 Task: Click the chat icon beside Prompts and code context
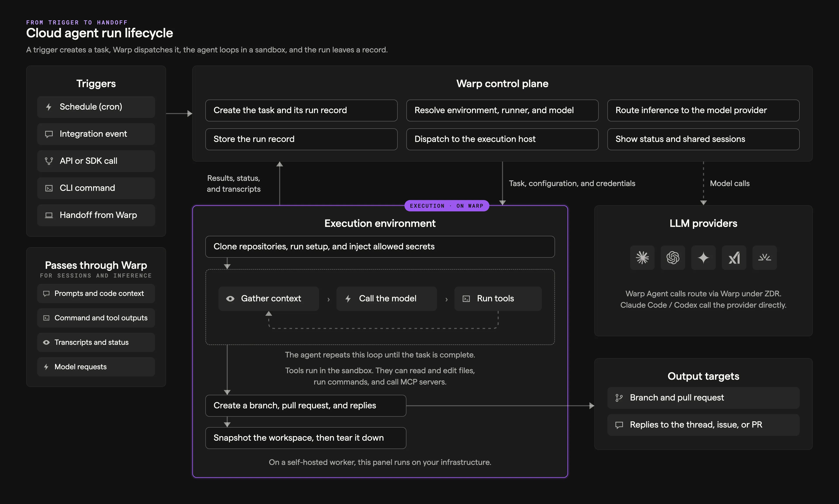(46, 293)
